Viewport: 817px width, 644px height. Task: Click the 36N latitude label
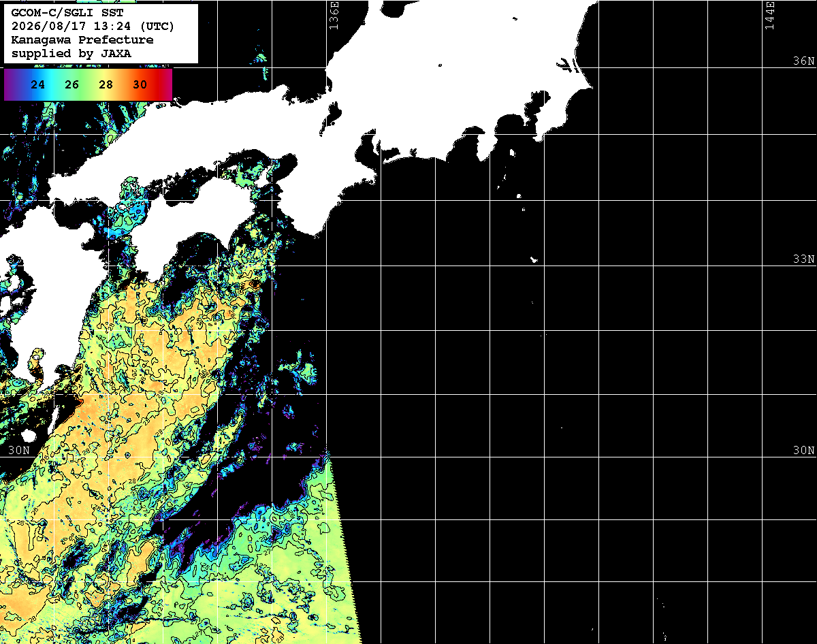click(803, 61)
